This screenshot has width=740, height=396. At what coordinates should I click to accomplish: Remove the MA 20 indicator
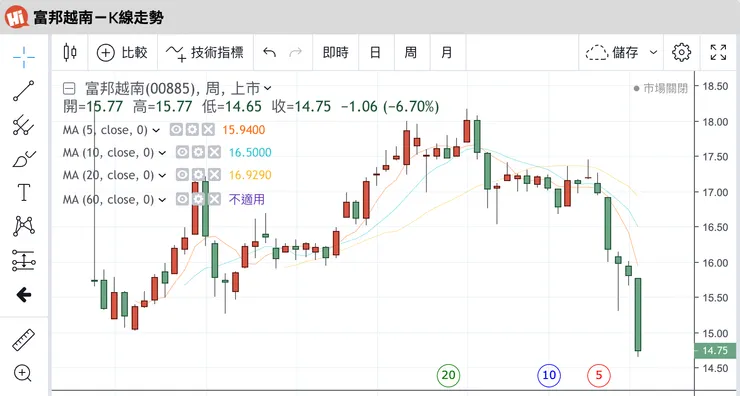214,175
